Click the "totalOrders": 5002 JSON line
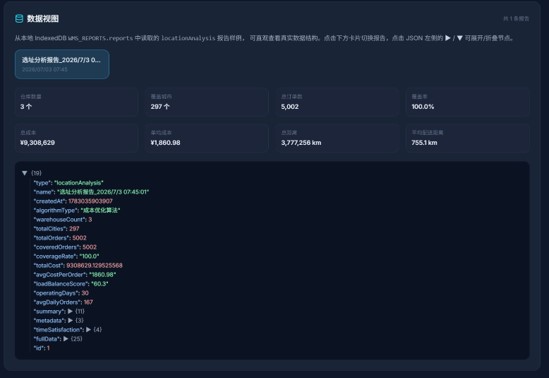This screenshot has width=549, height=378. click(x=60, y=238)
